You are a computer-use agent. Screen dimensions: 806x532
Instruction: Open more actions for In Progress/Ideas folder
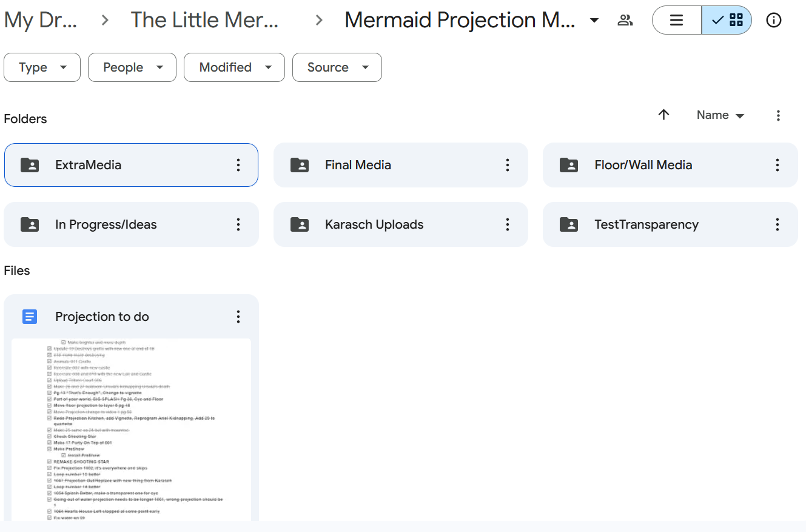238,224
